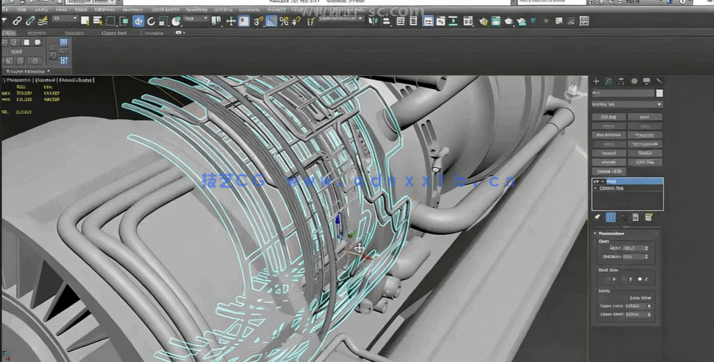The image size is (714, 362).
Task: Turn off the Angle Snap toggle
Action: pyautogui.click(x=271, y=21)
